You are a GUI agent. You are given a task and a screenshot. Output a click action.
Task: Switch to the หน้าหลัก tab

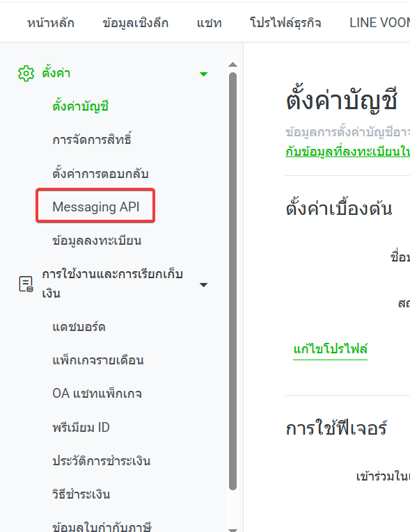[x=51, y=23]
